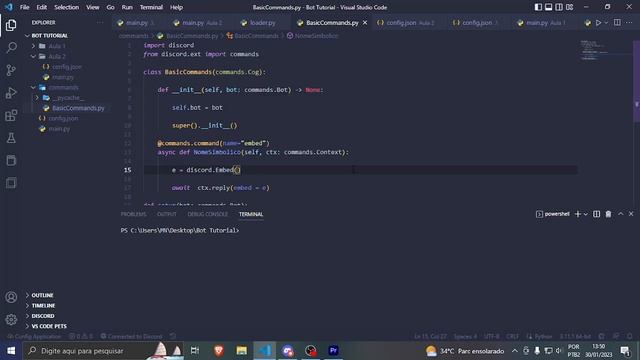Switch to the DEBUG CONSOLE panel tab
The image size is (640, 360).
[x=208, y=214]
